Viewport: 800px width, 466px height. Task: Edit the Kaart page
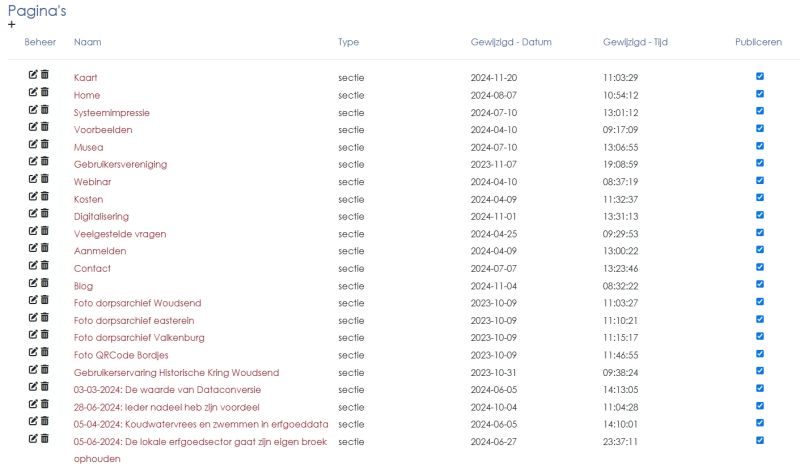(x=33, y=75)
